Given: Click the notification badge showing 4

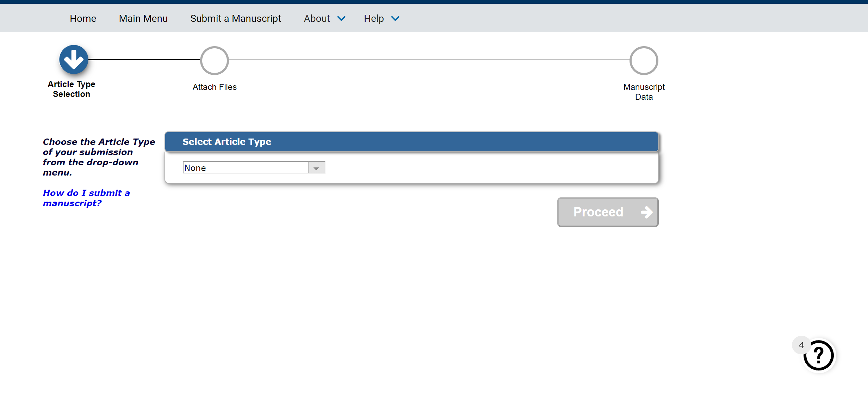Looking at the screenshot, I should 801,345.
